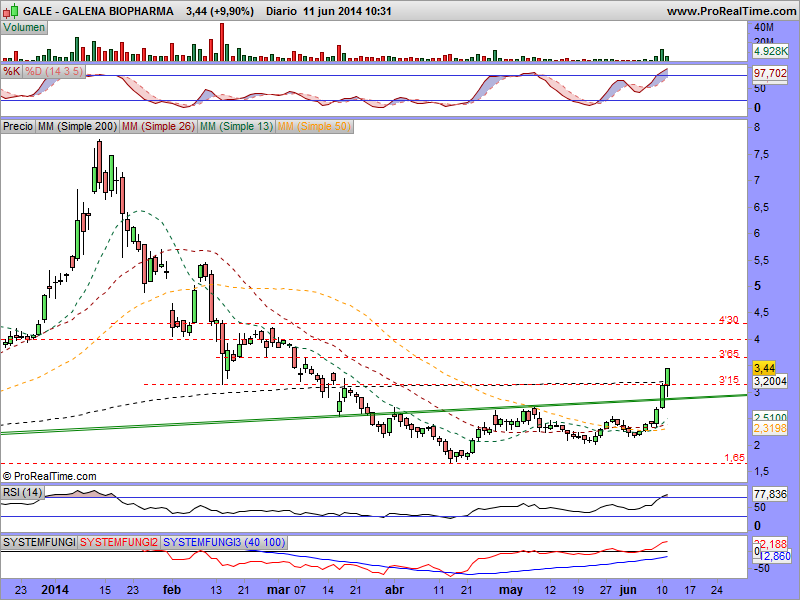
Task: Select the SYSTEMFUNGI indicator label
Action: click(x=39, y=542)
